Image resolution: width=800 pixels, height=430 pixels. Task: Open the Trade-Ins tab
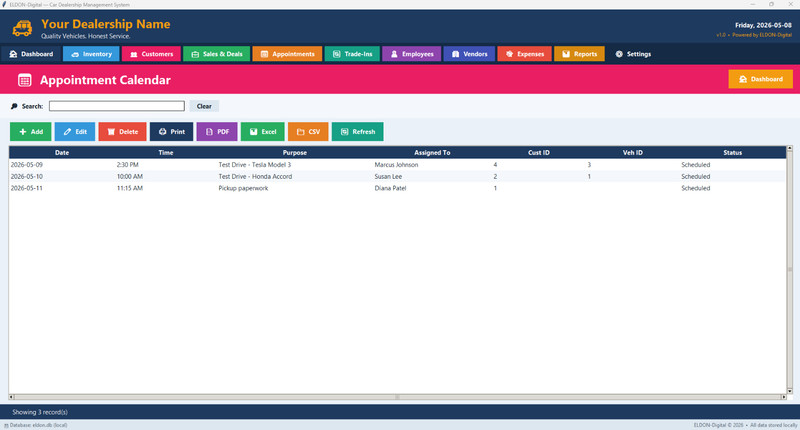(352, 54)
